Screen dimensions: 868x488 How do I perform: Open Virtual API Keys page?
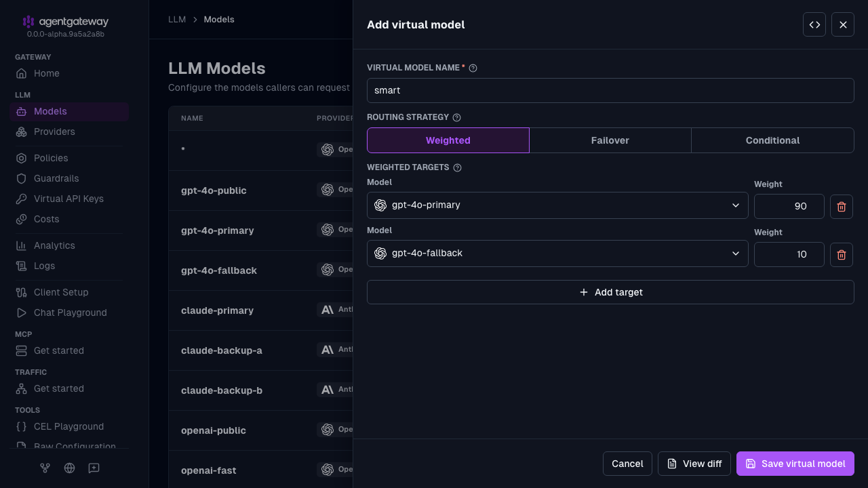[x=69, y=199]
